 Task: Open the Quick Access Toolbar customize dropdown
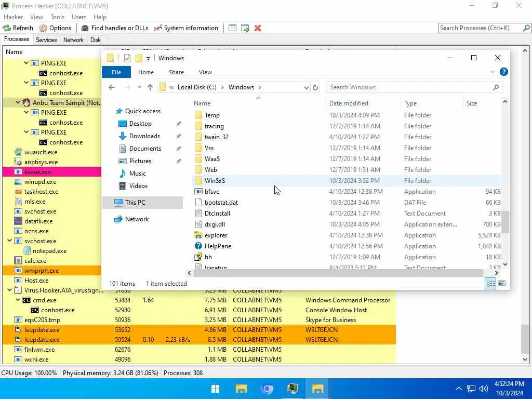point(148,58)
